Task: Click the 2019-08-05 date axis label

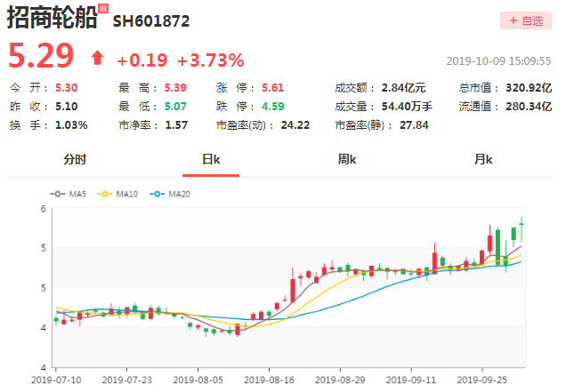Action: tap(198, 380)
